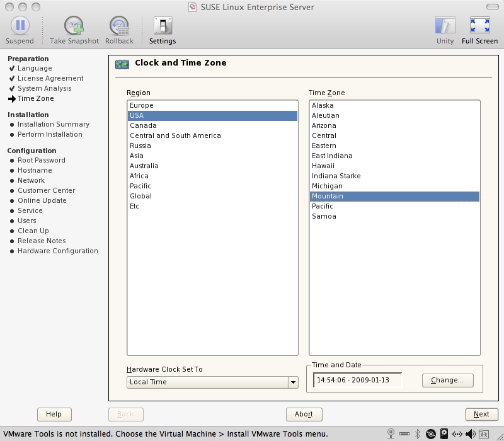This screenshot has width=504, height=441.
Task: Click Hostname step in sidebar
Action: [x=35, y=170]
